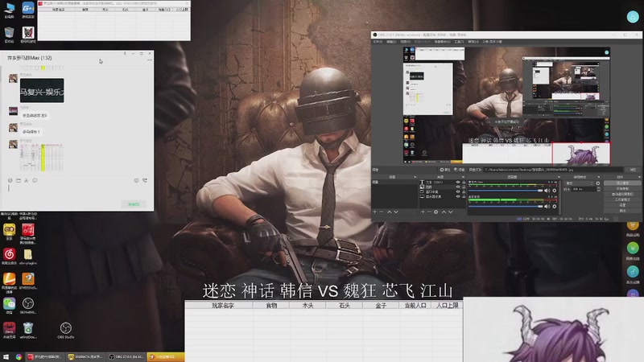Click the chat message input field
The height and width of the screenshot is (362, 644).
point(76,191)
